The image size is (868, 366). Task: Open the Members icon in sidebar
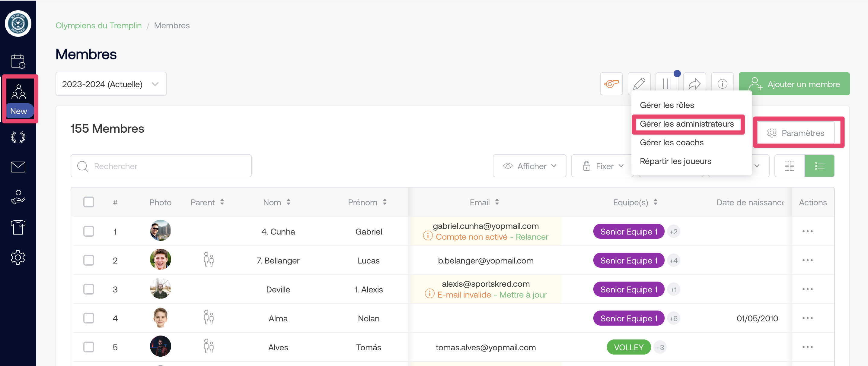pyautogui.click(x=18, y=92)
